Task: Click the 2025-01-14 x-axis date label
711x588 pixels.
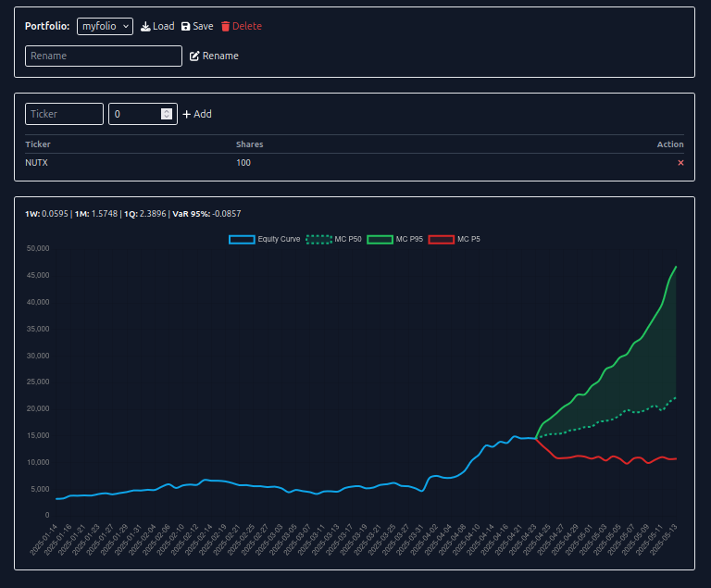Action: [44, 540]
